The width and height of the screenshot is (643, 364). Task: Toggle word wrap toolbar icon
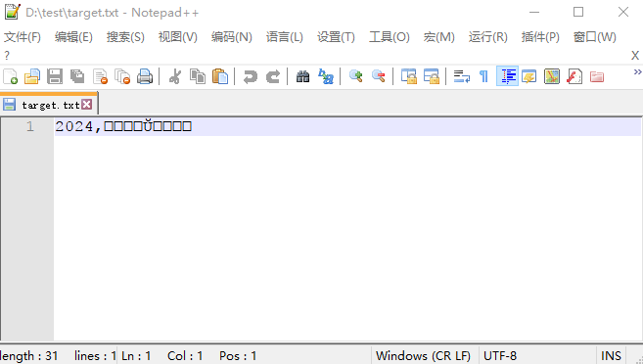[x=462, y=76]
